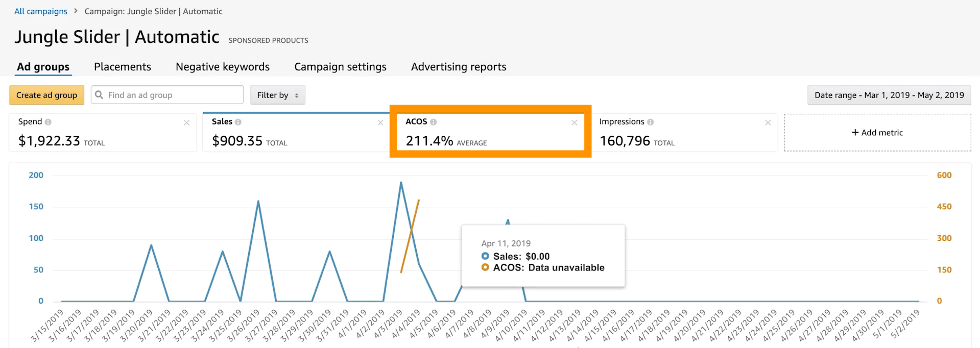Remove the ACOS metric card
Image resolution: width=980 pixels, height=348 pixels.
575,122
